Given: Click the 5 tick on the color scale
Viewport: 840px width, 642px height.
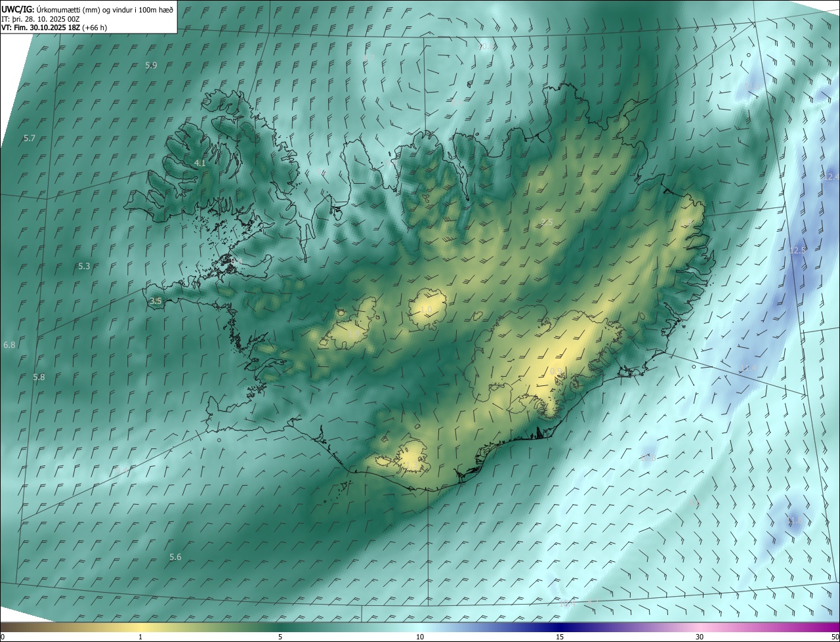Looking at the screenshot, I should [x=280, y=637].
